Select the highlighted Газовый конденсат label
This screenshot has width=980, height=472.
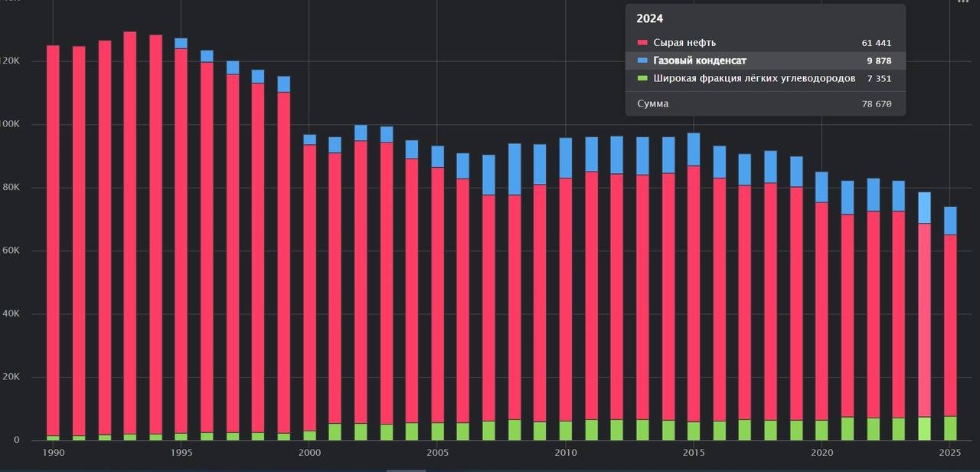(700, 61)
